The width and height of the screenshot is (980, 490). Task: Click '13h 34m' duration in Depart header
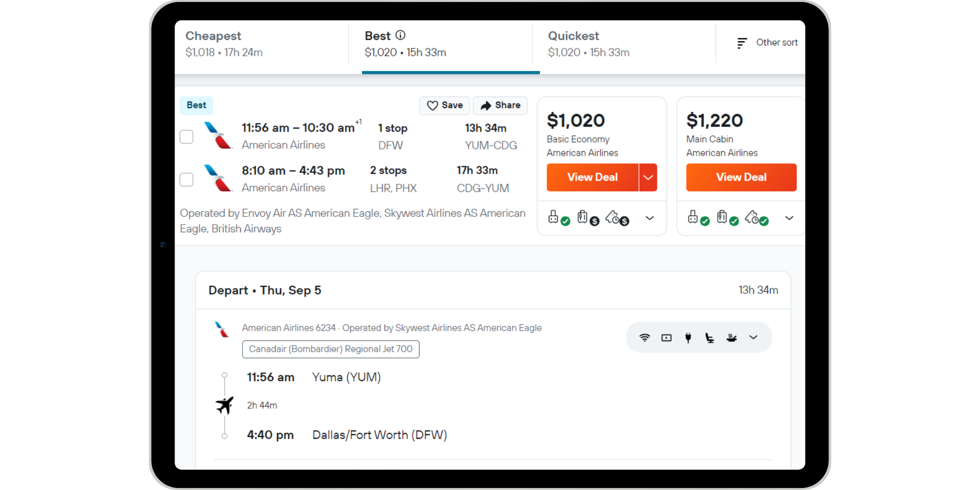click(x=758, y=290)
